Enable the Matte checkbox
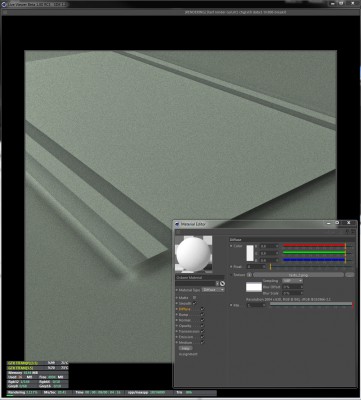 coord(194,298)
